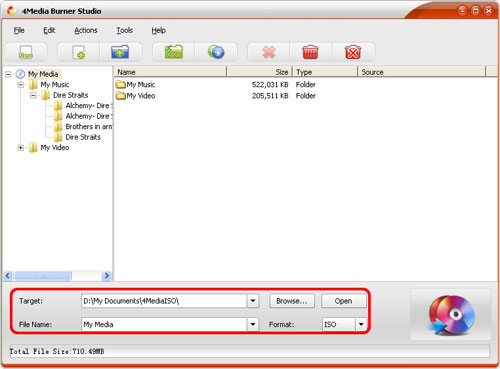Open the Actions menu
Viewport: 500px width, 369px height.
click(x=86, y=30)
